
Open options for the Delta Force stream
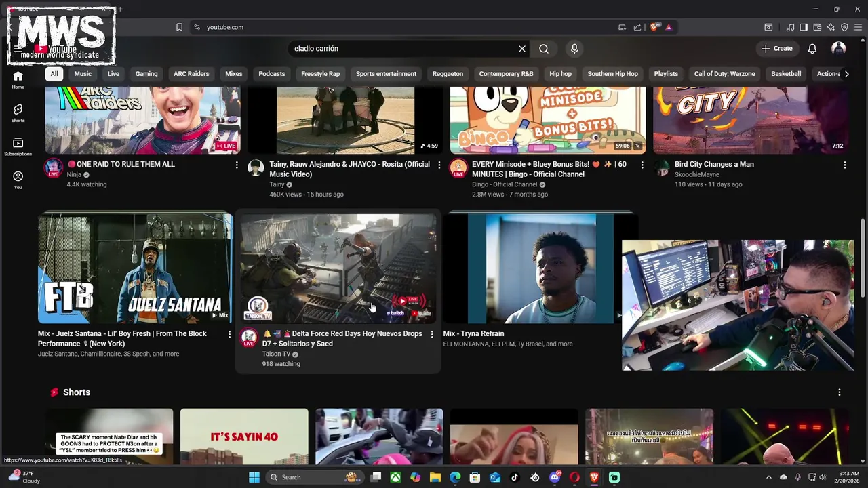point(432,334)
